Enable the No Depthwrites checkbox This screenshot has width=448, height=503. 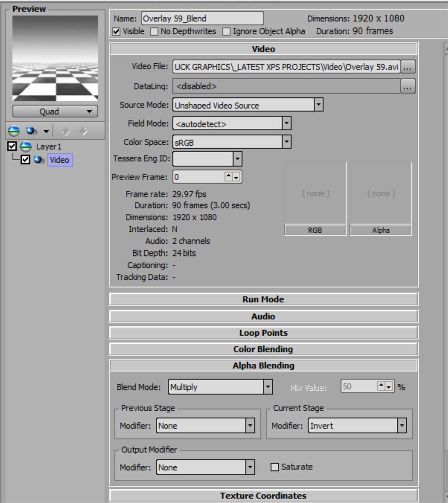coord(154,31)
